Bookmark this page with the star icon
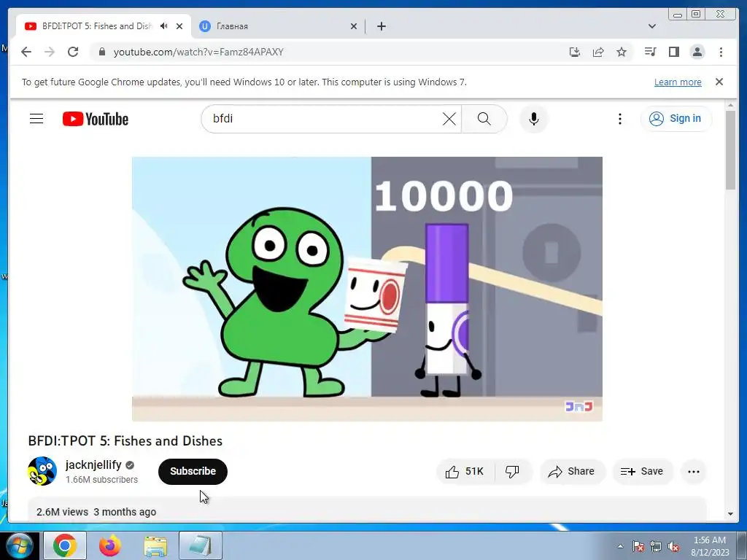The height and width of the screenshot is (560, 747). pos(622,52)
